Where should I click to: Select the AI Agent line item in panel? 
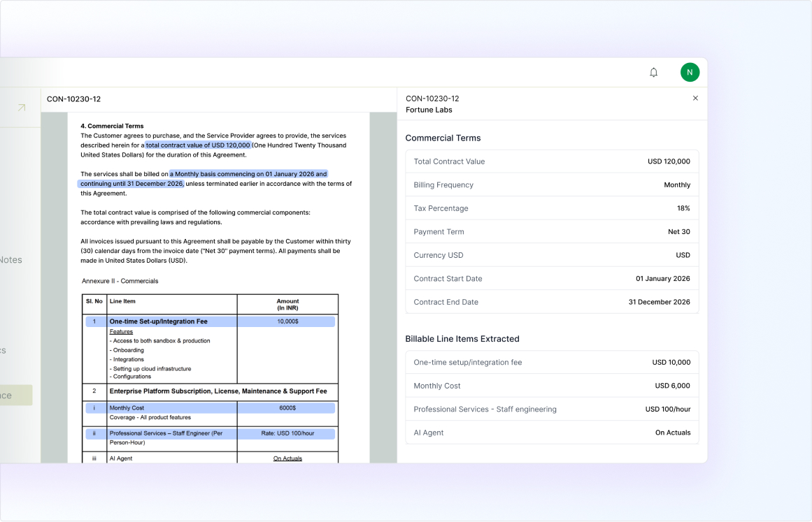(552, 433)
